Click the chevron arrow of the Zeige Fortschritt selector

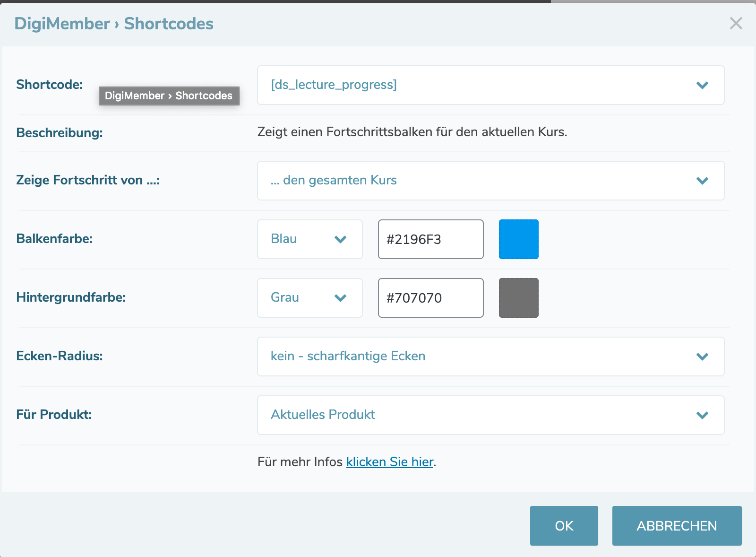(702, 181)
